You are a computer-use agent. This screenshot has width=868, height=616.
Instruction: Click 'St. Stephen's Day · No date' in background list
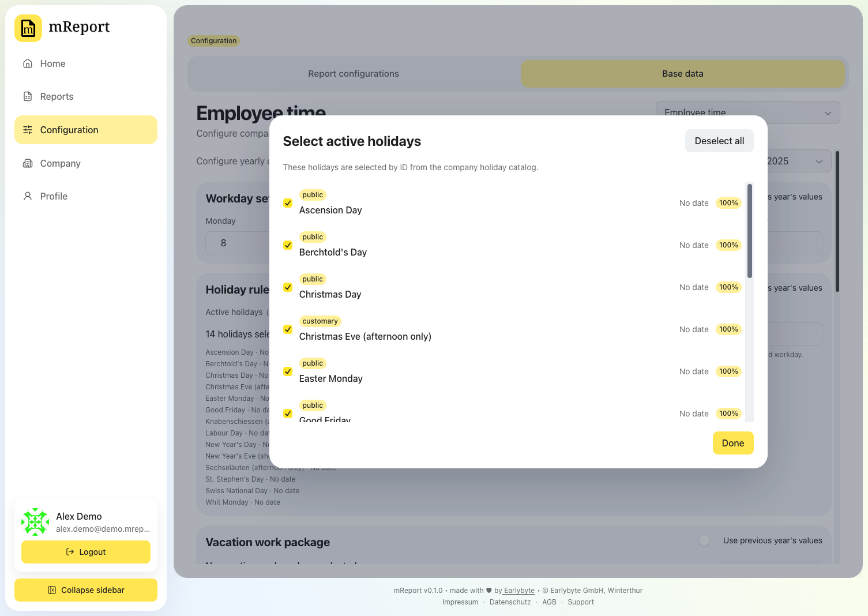pos(250,479)
